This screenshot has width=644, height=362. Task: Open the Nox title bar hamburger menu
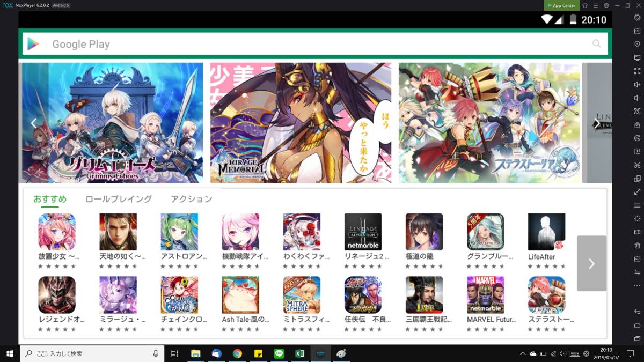click(x=595, y=5)
